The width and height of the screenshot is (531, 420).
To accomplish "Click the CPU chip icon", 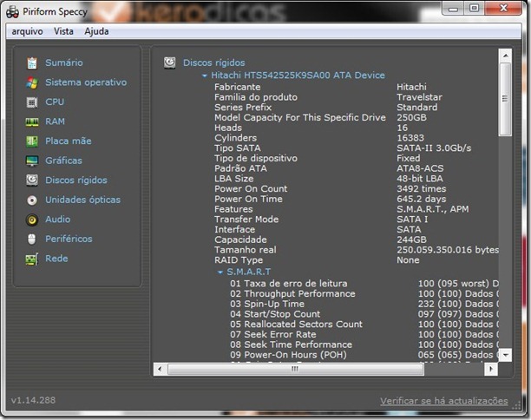I will [x=32, y=102].
